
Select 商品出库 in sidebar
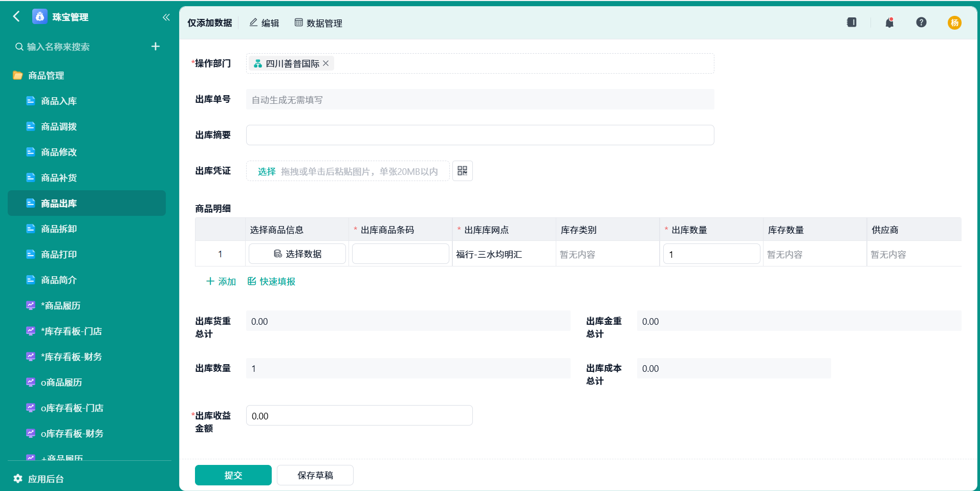(87, 204)
